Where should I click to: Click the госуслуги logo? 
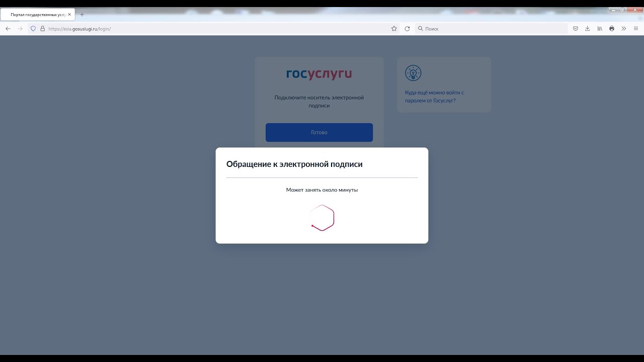click(319, 74)
